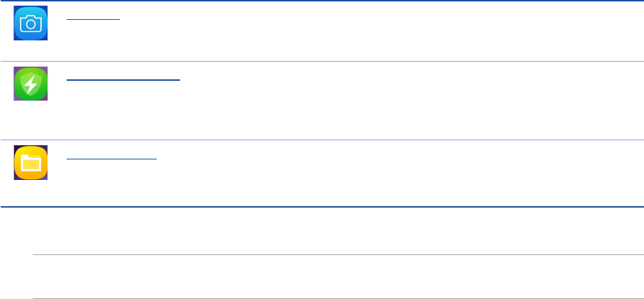
Task: Follow the underlined link beside yellow folder icon
Action: coord(111,158)
